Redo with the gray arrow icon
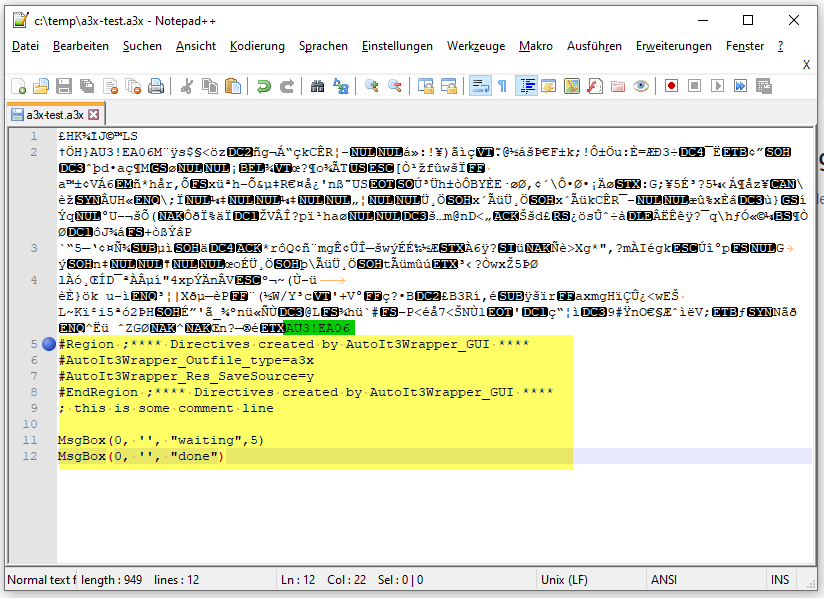The image size is (824, 598). coord(286,86)
